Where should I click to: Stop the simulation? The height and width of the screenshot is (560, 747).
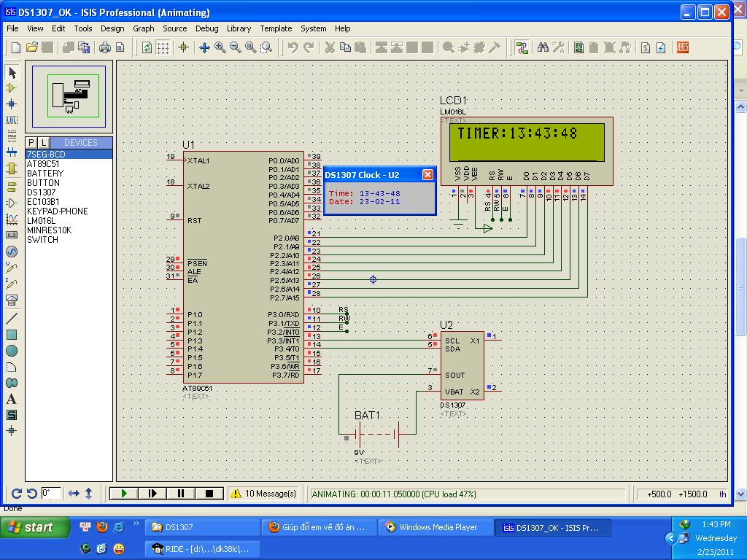[x=209, y=494]
